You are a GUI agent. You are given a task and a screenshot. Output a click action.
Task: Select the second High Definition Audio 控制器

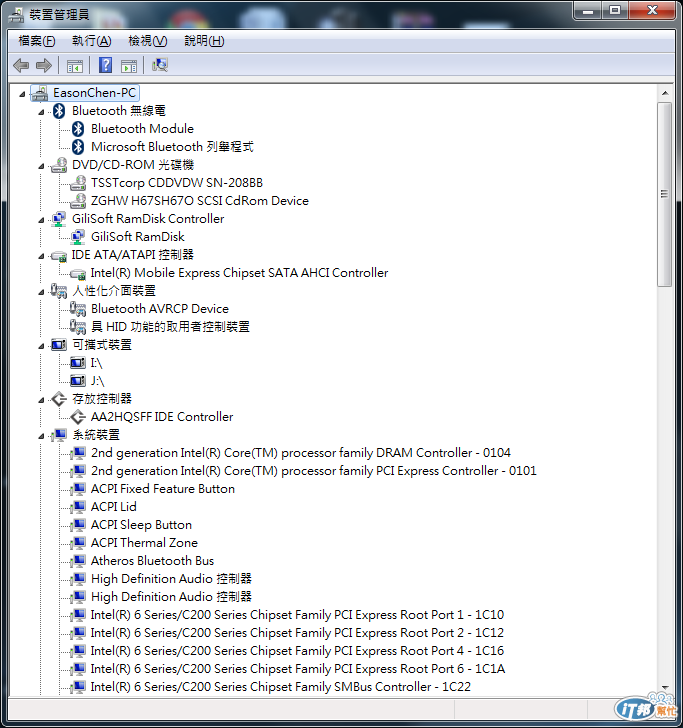[171, 597]
